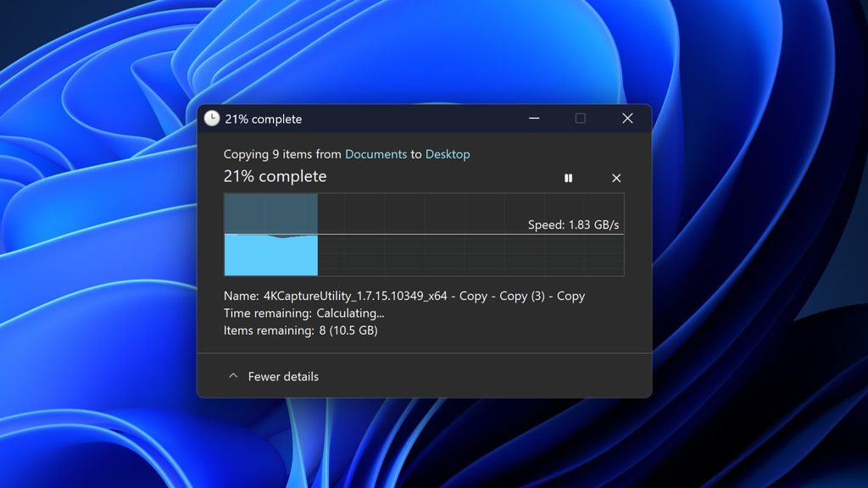Close the dialog via title bar X
The width and height of the screenshot is (868, 488).
pyautogui.click(x=627, y=119)
